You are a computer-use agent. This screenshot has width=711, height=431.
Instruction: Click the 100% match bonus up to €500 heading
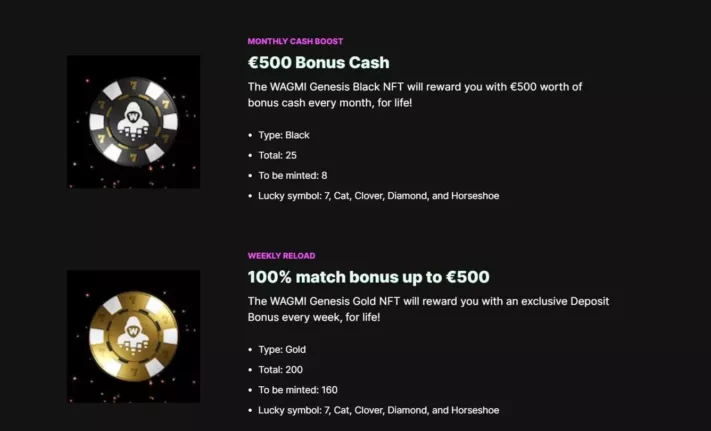368,277
